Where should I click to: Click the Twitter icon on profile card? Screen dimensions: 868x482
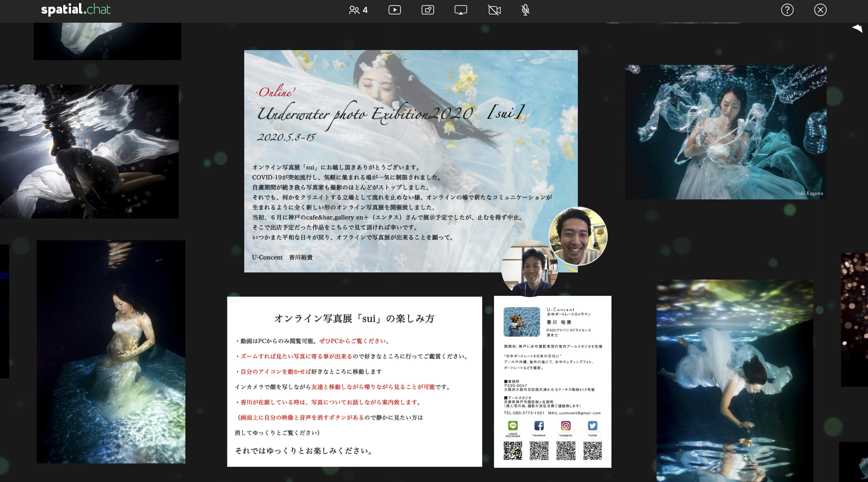point(592,426)
